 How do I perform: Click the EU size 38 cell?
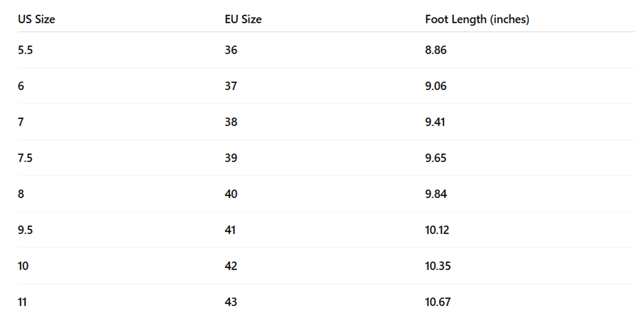coord(231,122)
